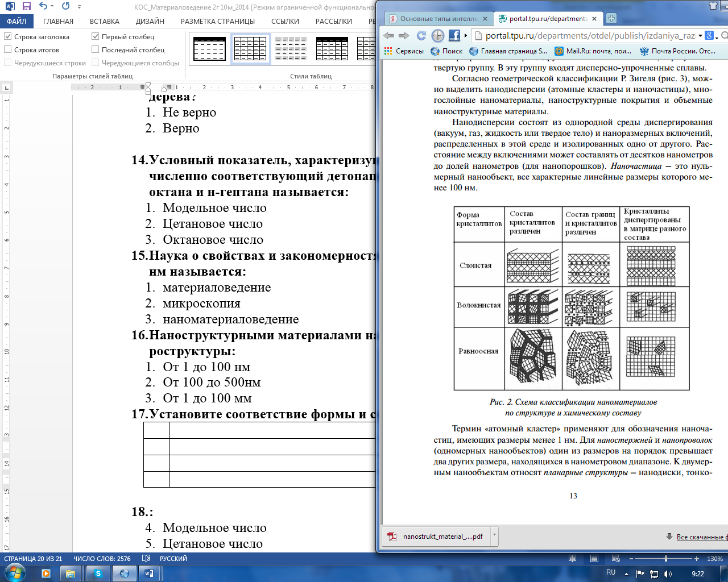The height and width of the screenshot is (582, 728).
Task: Click the clock history icon in browser toolbar
Action: tap(437, 35)
